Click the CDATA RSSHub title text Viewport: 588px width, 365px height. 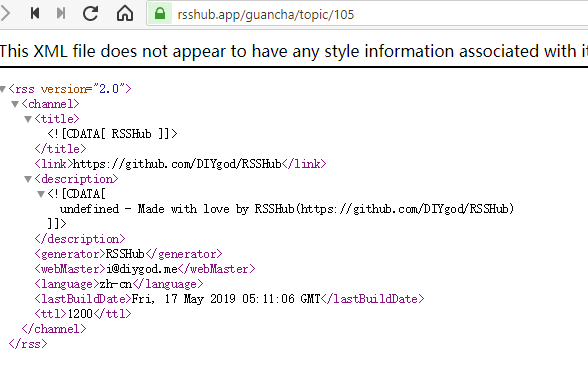(112, 134)
